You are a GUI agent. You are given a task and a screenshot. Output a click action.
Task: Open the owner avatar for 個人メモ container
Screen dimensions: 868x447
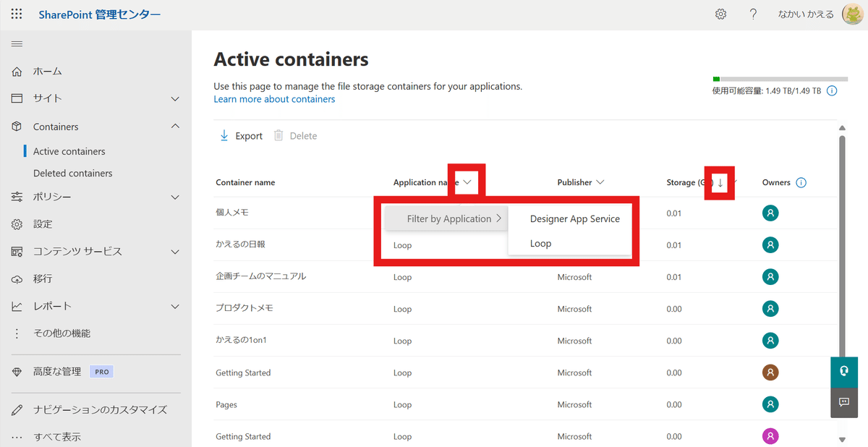[x=770, y=213]
